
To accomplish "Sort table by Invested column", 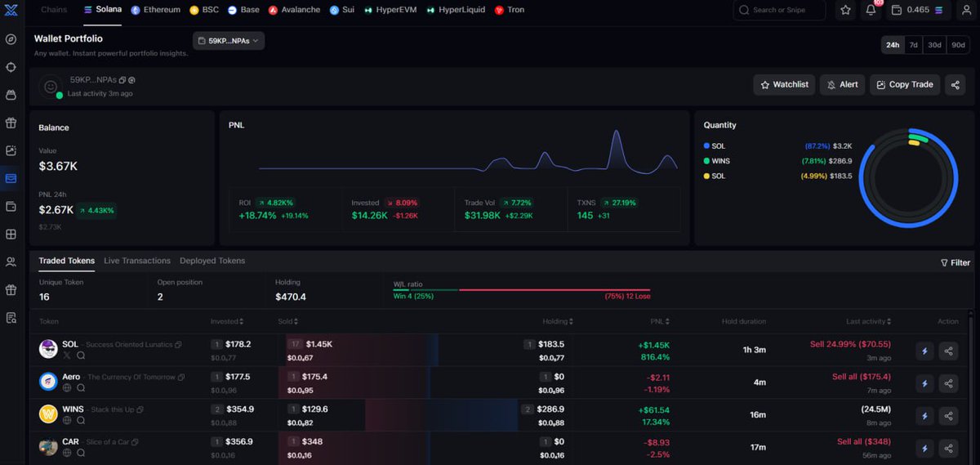I will click(227, 321).
